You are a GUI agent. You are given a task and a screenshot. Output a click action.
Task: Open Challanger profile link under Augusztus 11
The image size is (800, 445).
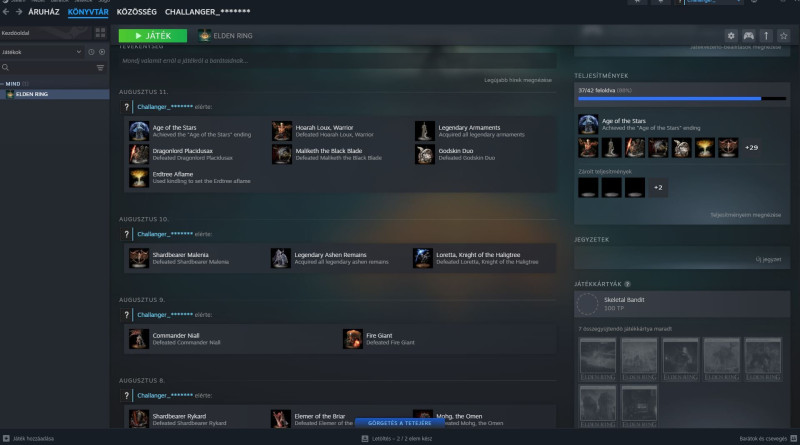pyautogui.click(x=165, y=107)
